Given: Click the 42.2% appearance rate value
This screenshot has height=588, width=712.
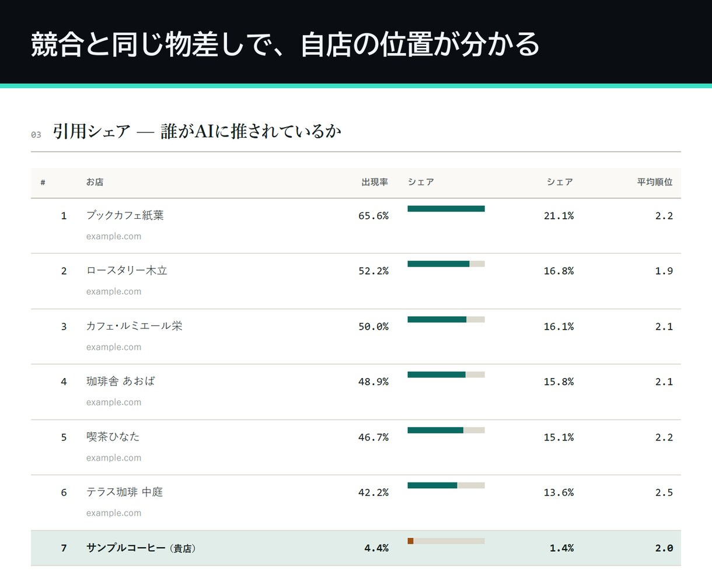Looking at the screenshot, I should [374, 493].
